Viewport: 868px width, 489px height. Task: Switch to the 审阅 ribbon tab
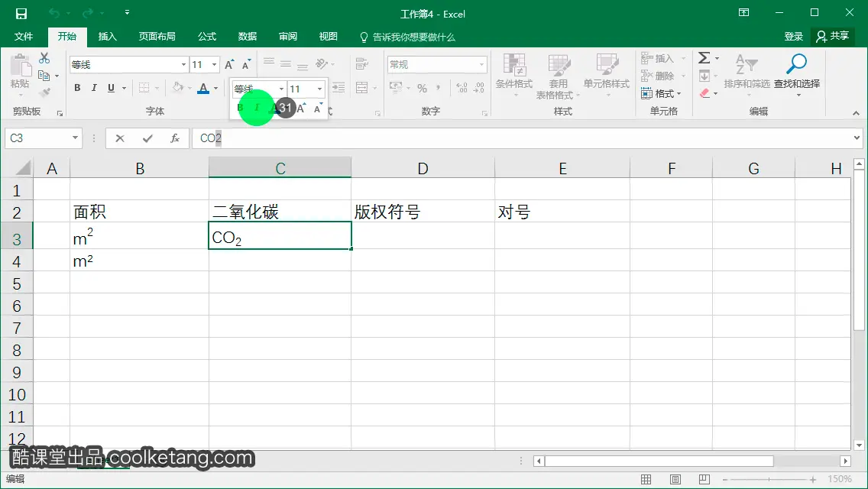[288, 37]
